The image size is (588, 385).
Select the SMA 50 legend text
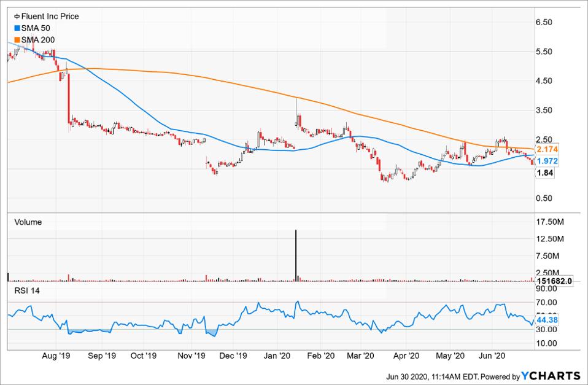[x=36, y=28]
